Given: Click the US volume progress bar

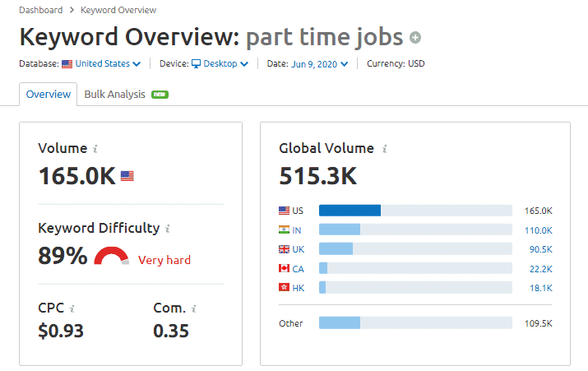Looking at the screenshot, I should [x=415, y=211].
